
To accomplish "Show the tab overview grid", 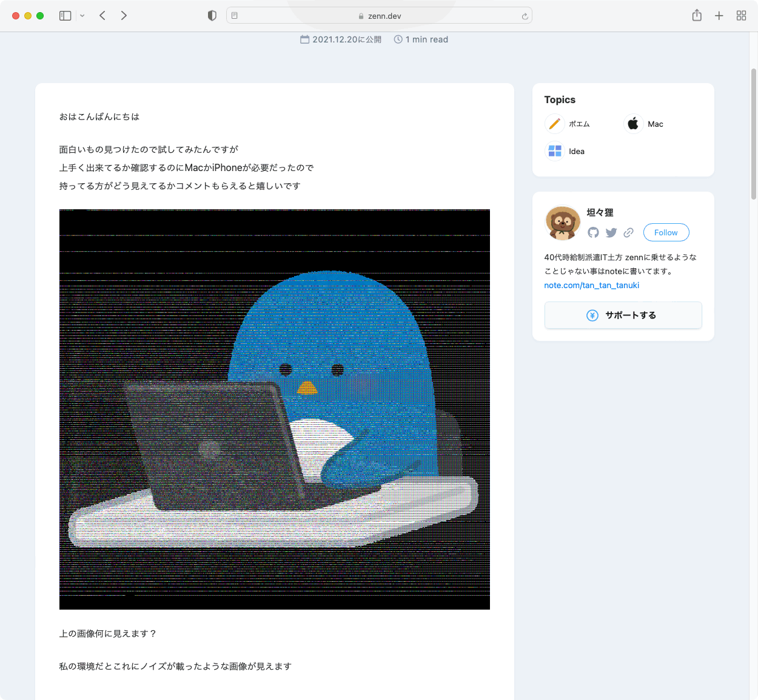I will tap(741, 16).
